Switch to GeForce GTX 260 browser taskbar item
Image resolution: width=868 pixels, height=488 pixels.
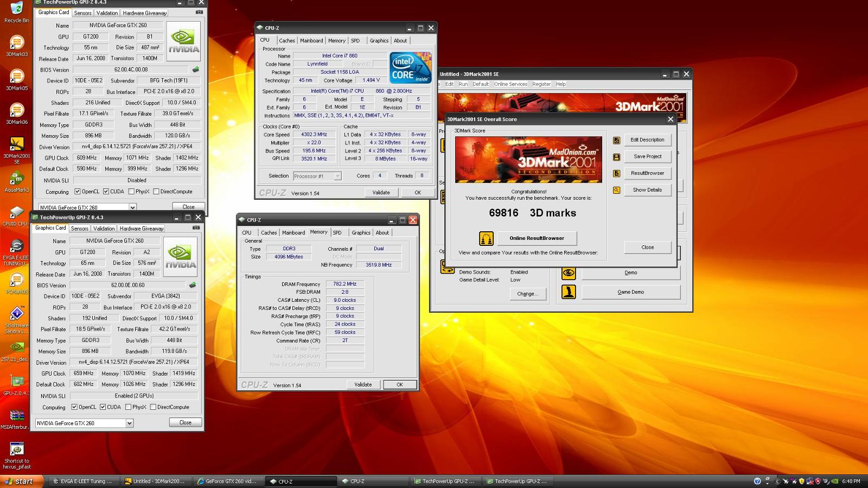click(227, 481)
